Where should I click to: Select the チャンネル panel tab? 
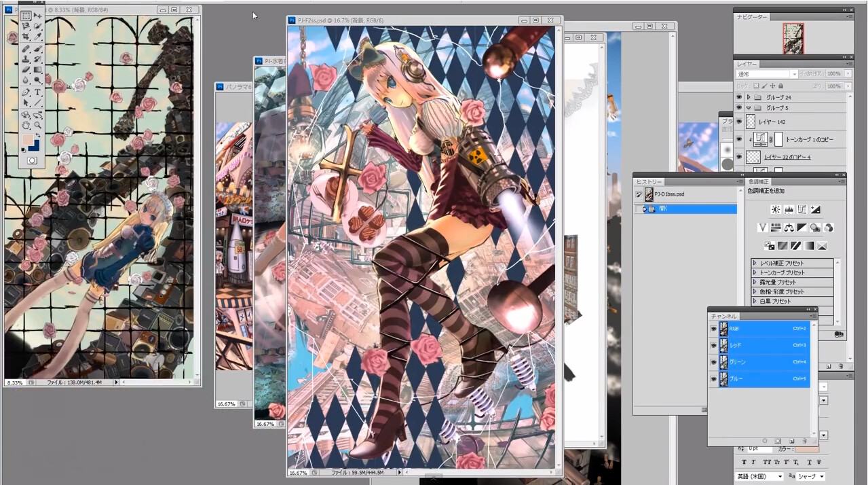click(x=723, y=317)
